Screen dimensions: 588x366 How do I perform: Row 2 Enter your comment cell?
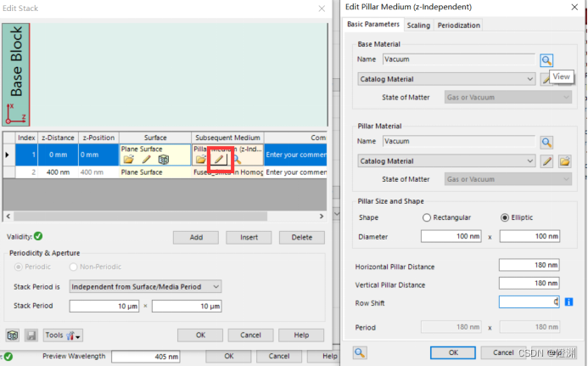click(295, 172)
